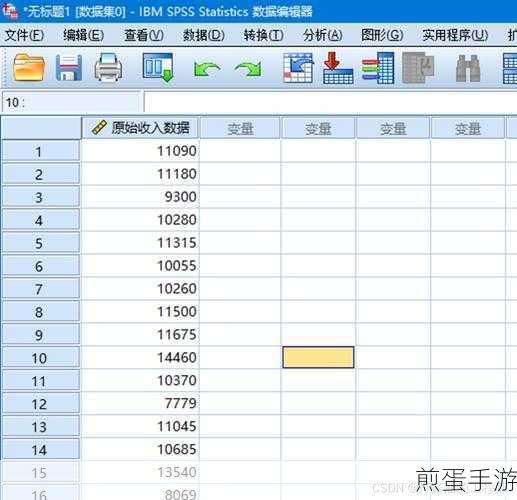The image size is (517, 500).
Task: Open the 编辑(E) menu
Action: tap(83, 35)
